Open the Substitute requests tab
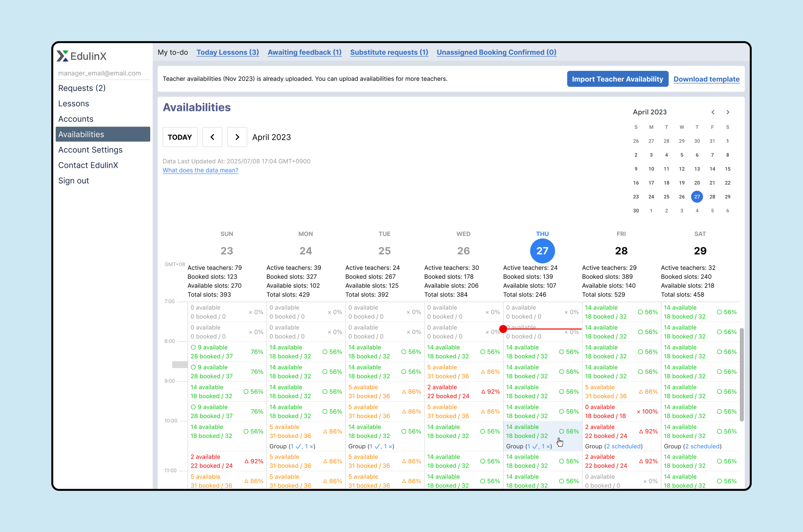This screenshot has width=803, height=532. tap(389, 52)
